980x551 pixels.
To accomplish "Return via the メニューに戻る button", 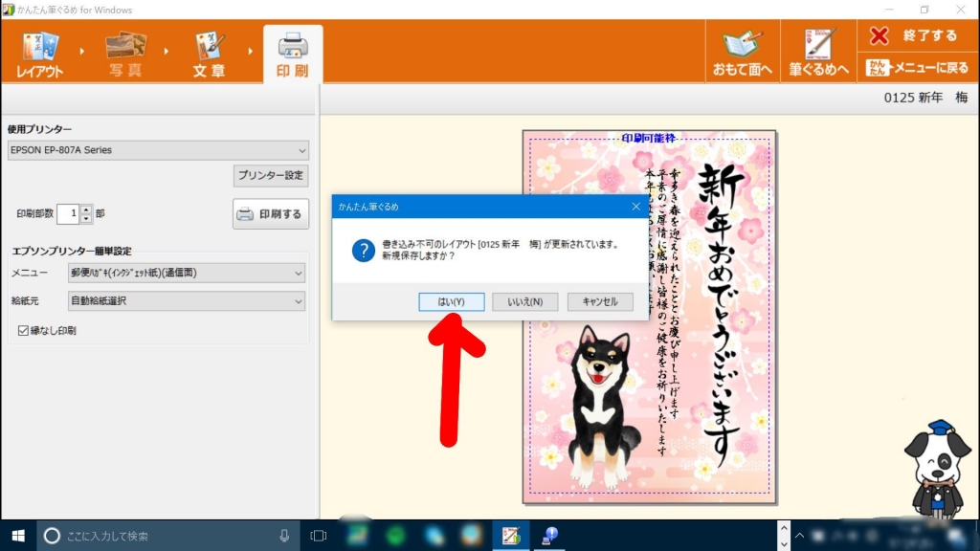I will pos(917,68).
